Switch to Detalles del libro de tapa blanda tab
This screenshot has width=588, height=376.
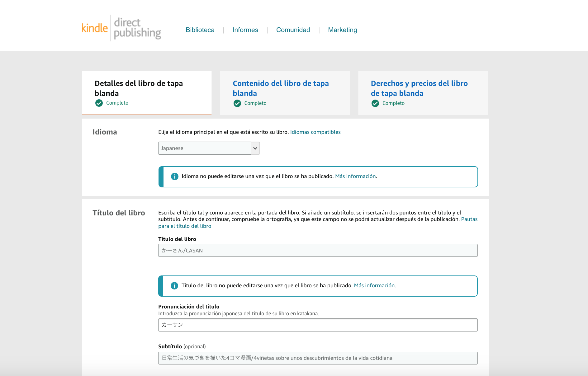coord(147,93)
